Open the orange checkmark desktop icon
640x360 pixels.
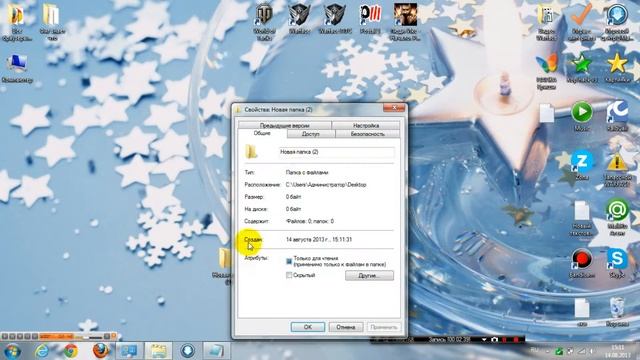[582, 21]
